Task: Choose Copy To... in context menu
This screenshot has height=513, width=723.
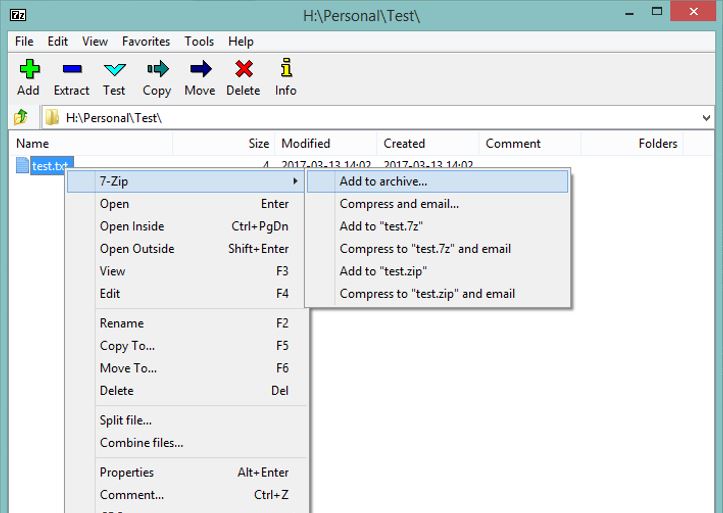Action: click(187, 346)
